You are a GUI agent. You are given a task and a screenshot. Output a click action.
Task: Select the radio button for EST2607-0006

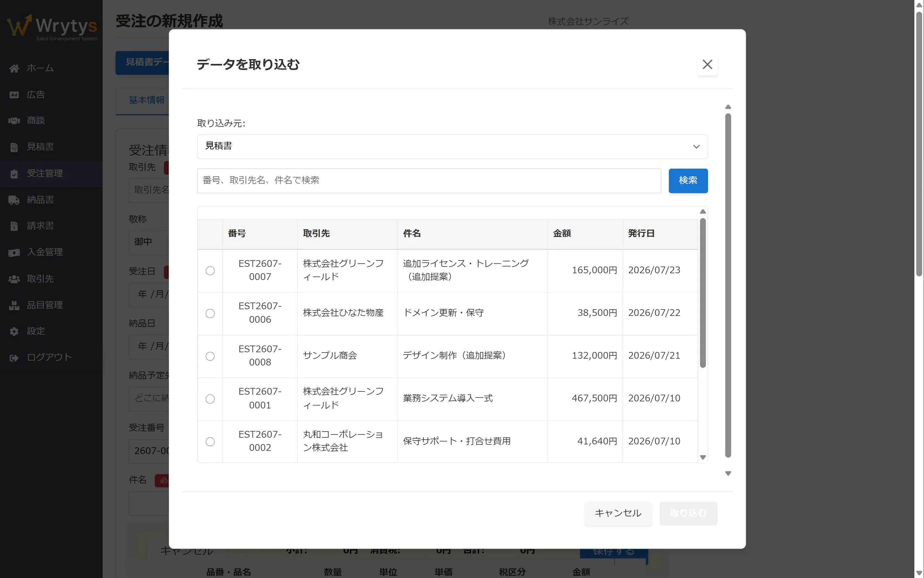point(210,313)
